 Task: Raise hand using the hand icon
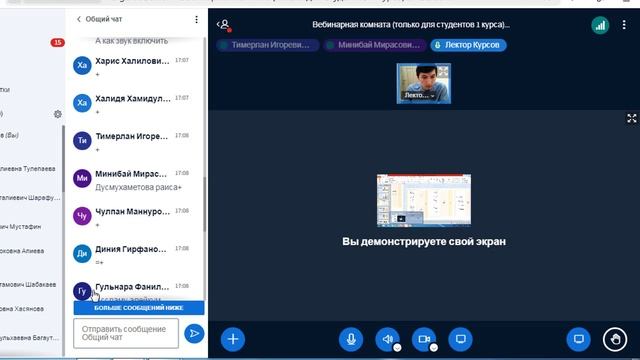[x=615, y=339]
